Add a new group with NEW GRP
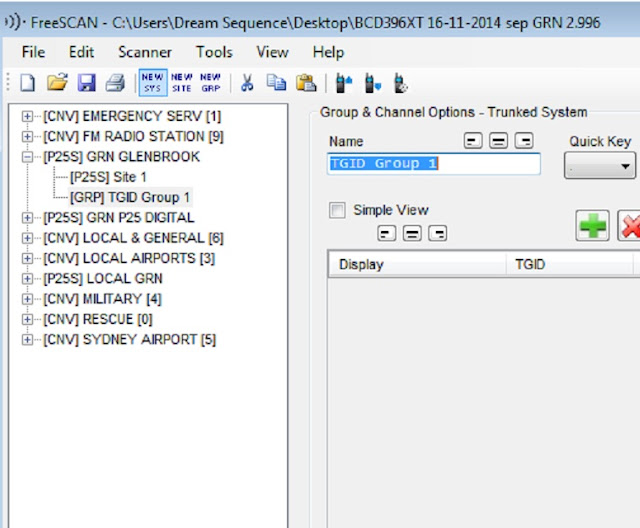The height and width of the screenshot is (528, 640). click(x=211, y=82)
